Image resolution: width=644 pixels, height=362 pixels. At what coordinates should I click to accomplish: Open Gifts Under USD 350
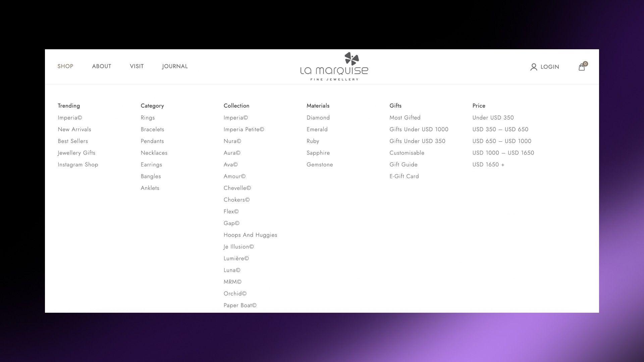pos(417,141)
